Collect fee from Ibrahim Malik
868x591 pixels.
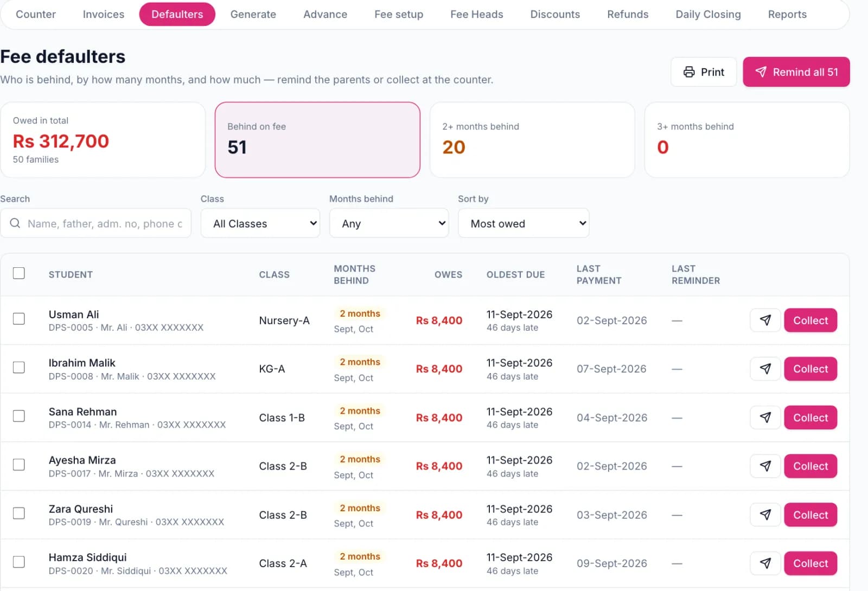pyautogui.click(x=810, y=369)
